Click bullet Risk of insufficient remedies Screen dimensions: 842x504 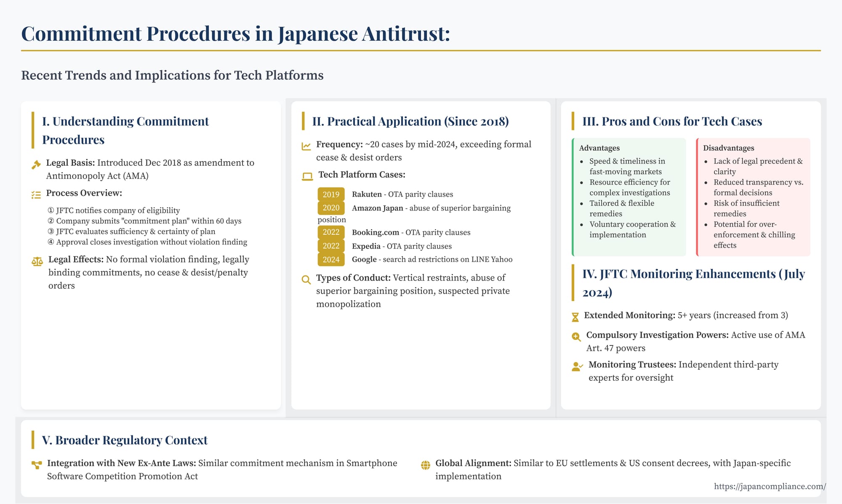746,208
